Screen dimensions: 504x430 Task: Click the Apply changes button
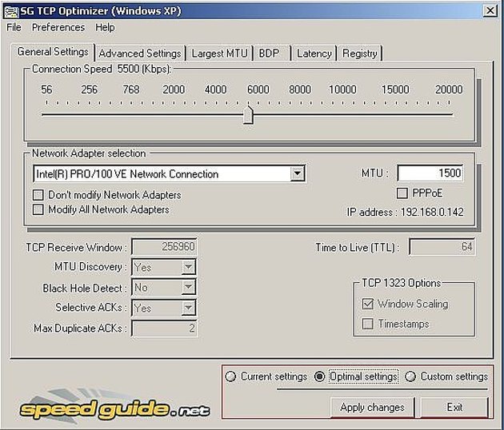pos(372,407)
